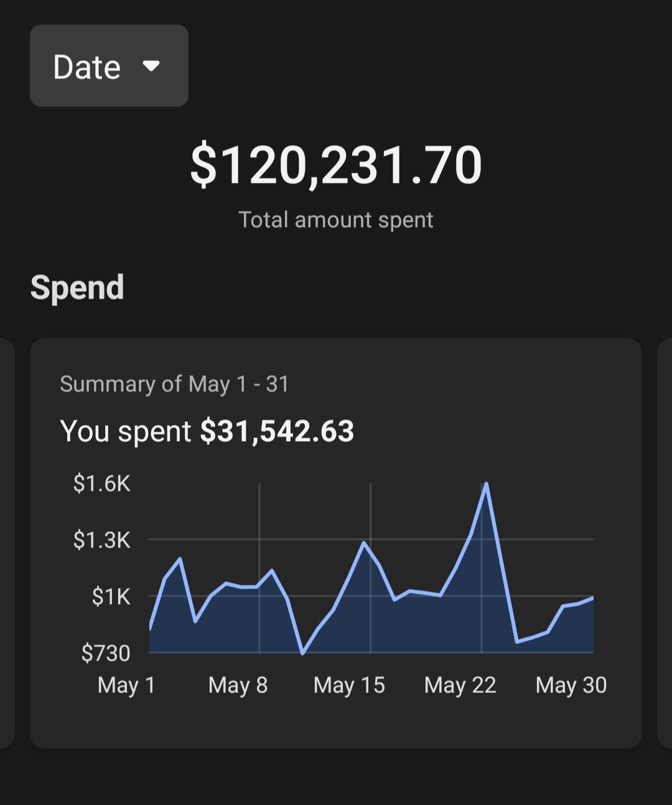Click the May 22 peak on the chart

(486, 483)
